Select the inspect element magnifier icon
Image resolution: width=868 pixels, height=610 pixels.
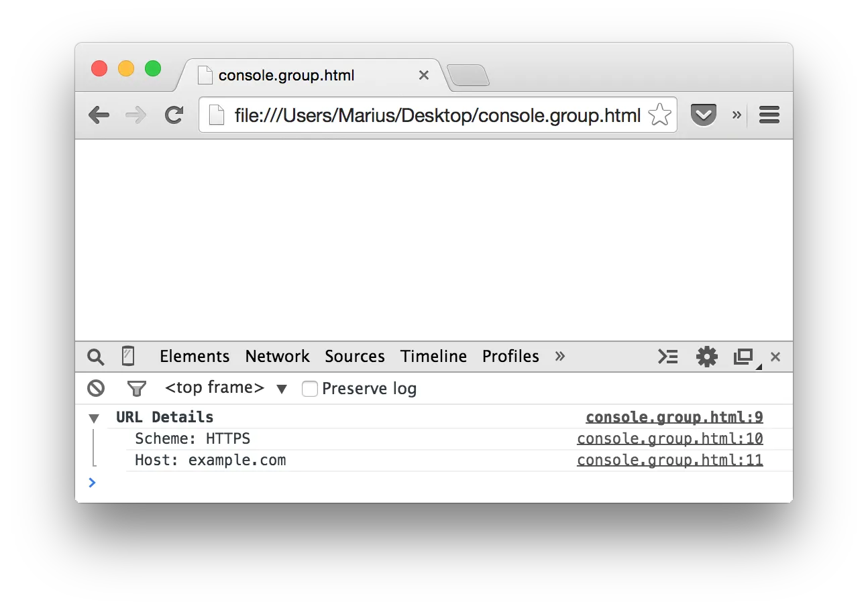click(95, 356)
